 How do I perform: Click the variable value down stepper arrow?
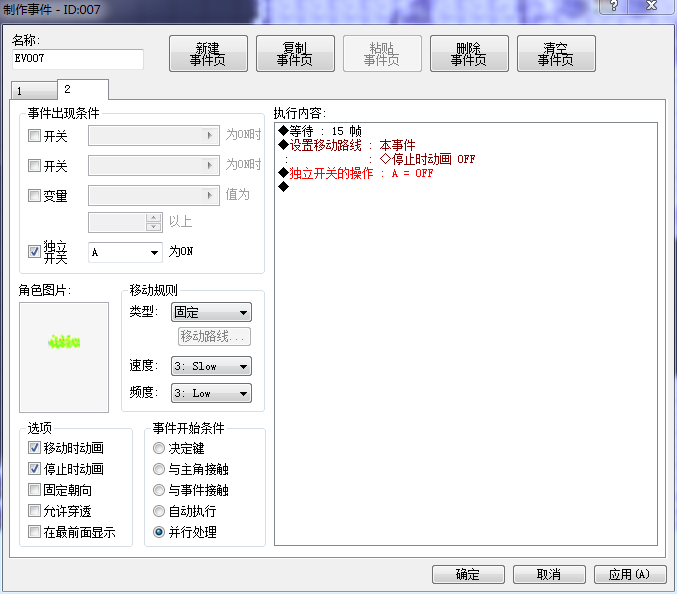coord(154,227)
